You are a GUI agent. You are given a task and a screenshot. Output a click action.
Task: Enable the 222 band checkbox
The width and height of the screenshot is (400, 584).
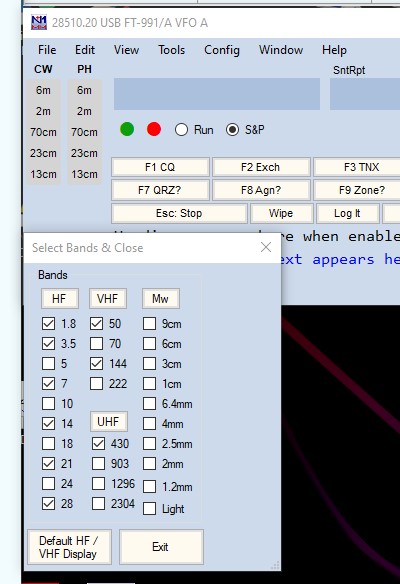point(96,383)
